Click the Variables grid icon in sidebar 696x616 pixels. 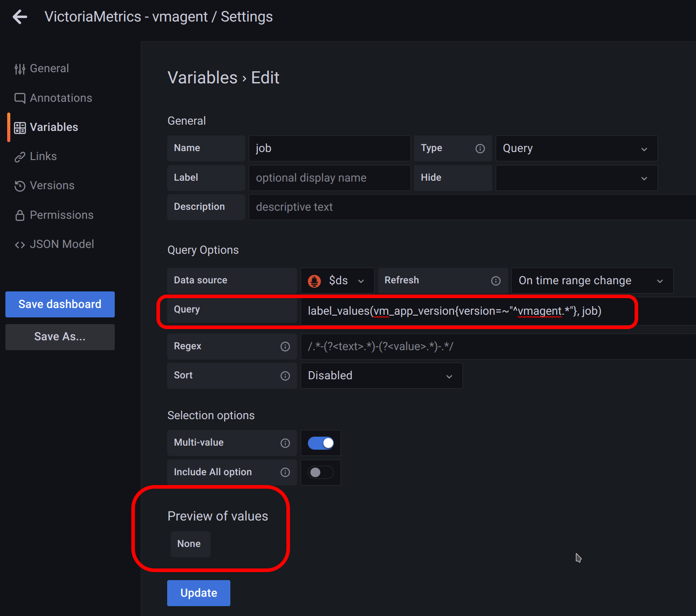20,127
